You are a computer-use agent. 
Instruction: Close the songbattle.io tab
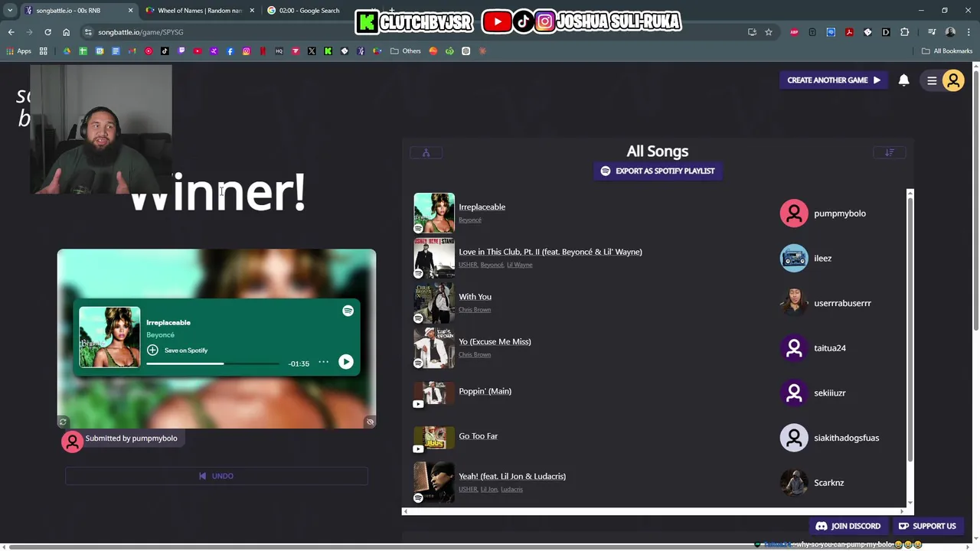pyautogui.click(x=130, y=11)
